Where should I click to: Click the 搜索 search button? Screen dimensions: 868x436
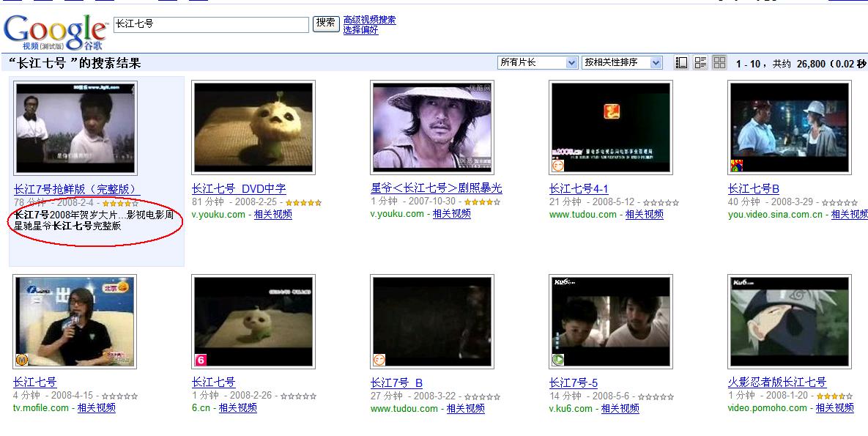pos(326,23)
